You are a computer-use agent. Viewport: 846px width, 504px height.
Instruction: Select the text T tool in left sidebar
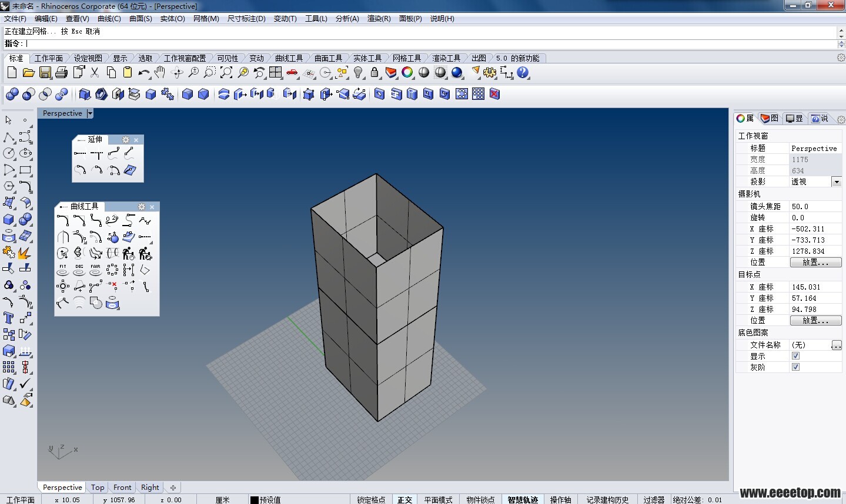click(x=8, y=318)
